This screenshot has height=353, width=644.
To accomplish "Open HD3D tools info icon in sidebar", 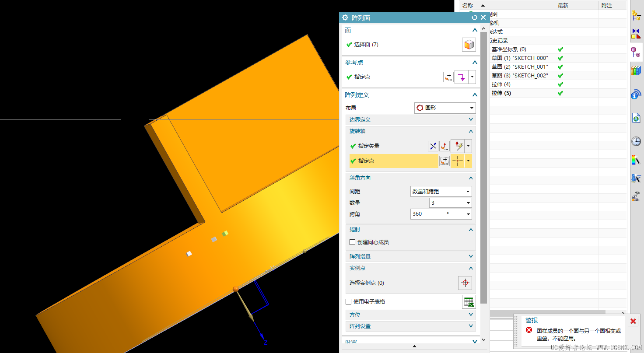I will point(636,94).
